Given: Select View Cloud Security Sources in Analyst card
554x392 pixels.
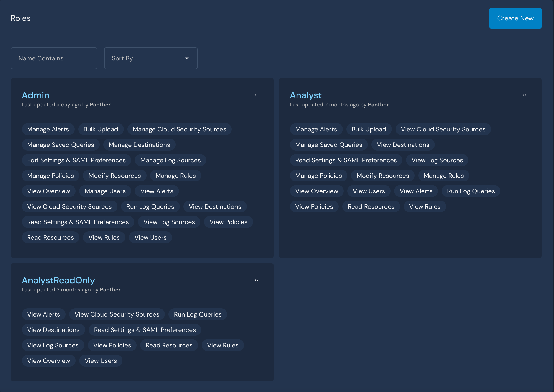Looking at the screenshot, I should (443, 129).
